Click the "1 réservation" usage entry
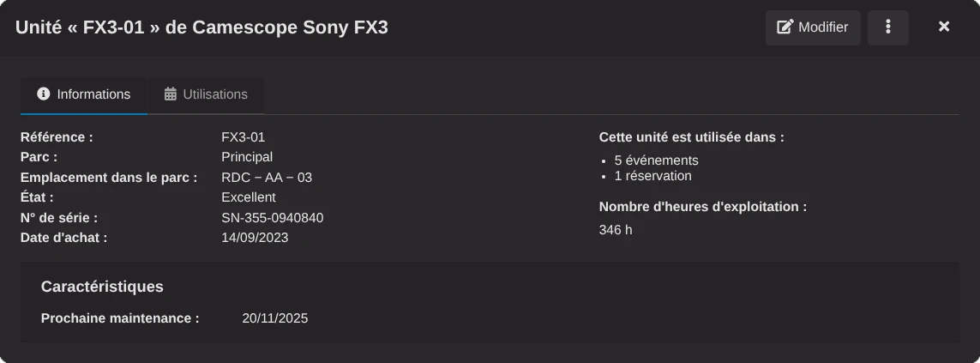 pyautogui.click(x=652, y=176)
